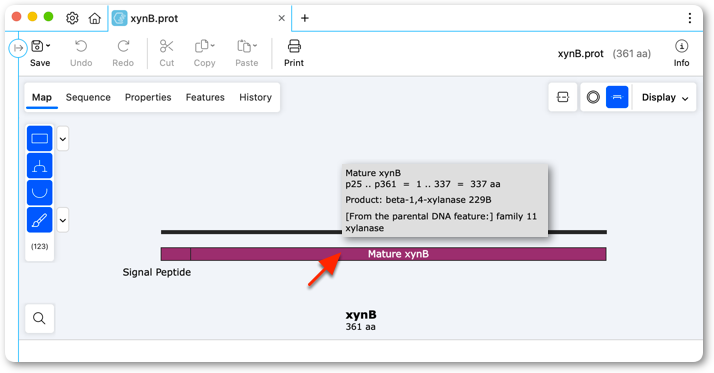714x373 pixels.
Task: Open settings gear icon
Action: coord(72,18)
